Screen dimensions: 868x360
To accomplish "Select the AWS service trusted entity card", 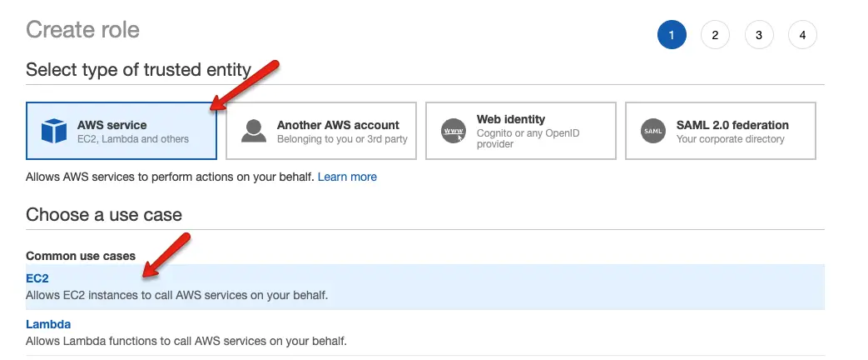I will 122,131.
